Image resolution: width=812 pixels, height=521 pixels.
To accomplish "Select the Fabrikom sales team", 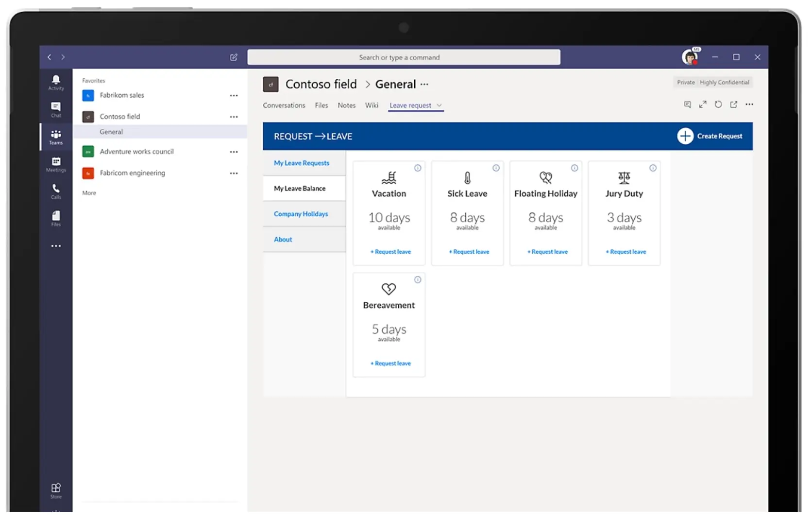I will pos(121,95).
